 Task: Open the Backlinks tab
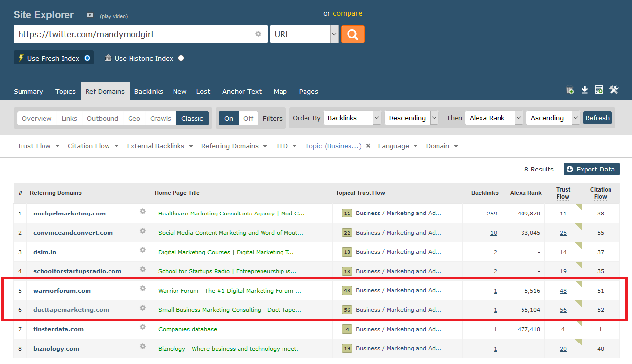click(149, 91)
